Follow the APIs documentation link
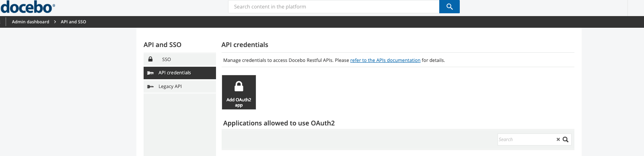 385,60
